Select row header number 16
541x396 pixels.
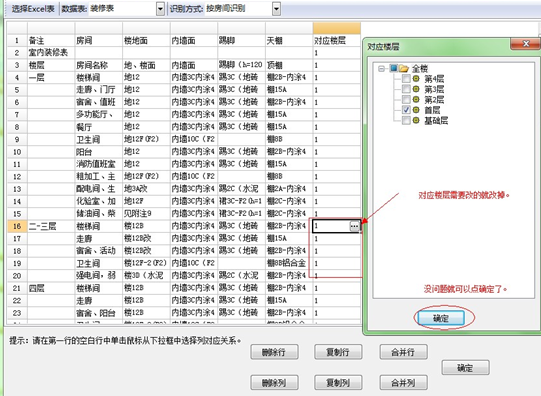[17, 226]
